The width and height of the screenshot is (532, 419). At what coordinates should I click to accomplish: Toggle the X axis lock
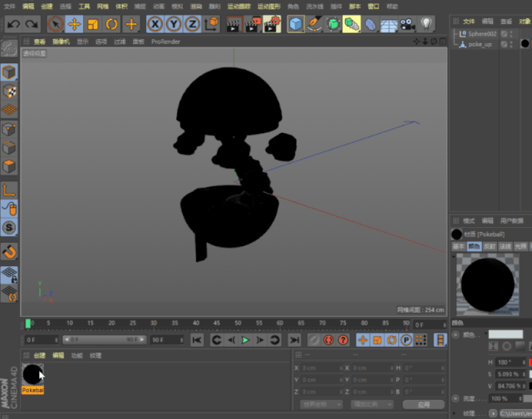click(x=155, y=24)
